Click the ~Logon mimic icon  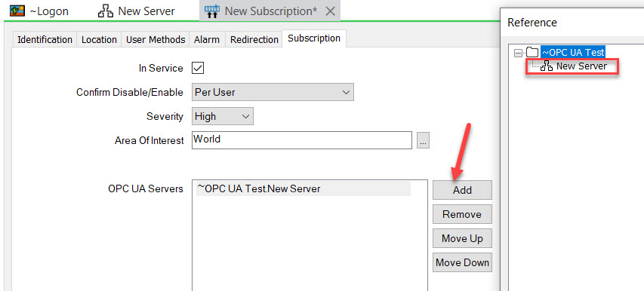point(17,11)
